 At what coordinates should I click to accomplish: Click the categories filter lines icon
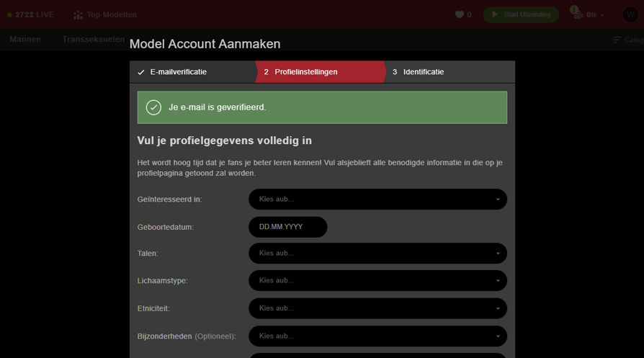click(617, 40)
